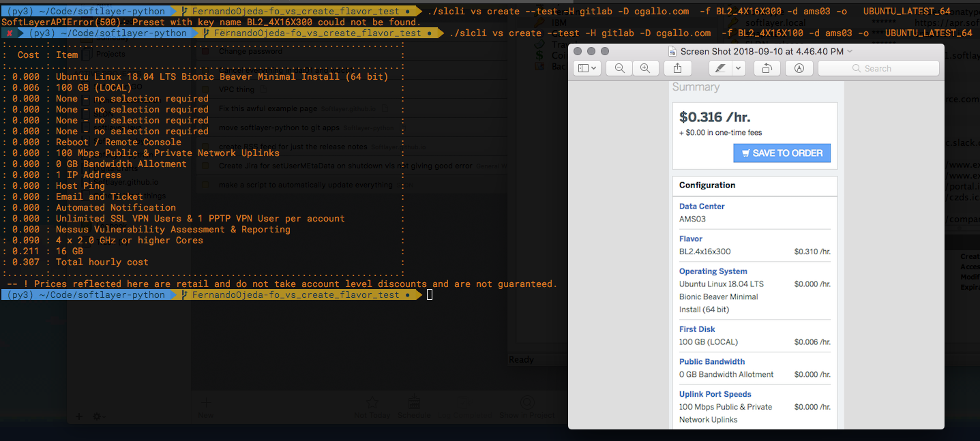Rotate the image left in Preview

(767, 68)
